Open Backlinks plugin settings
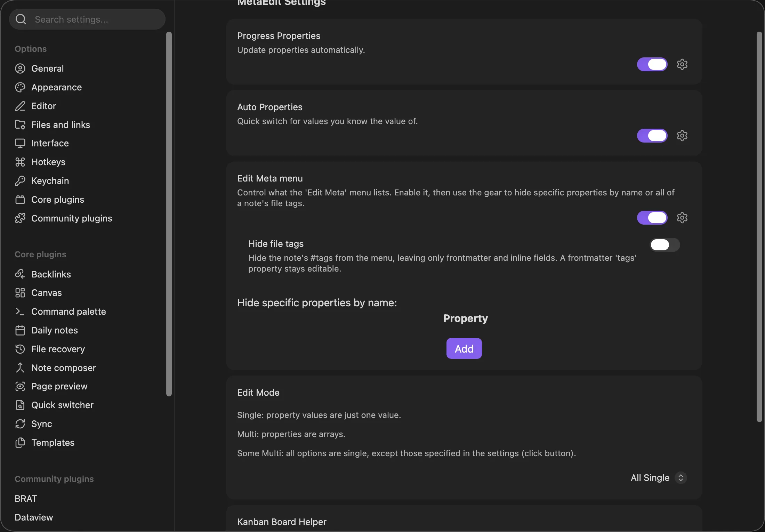 [x=51, y=274]
